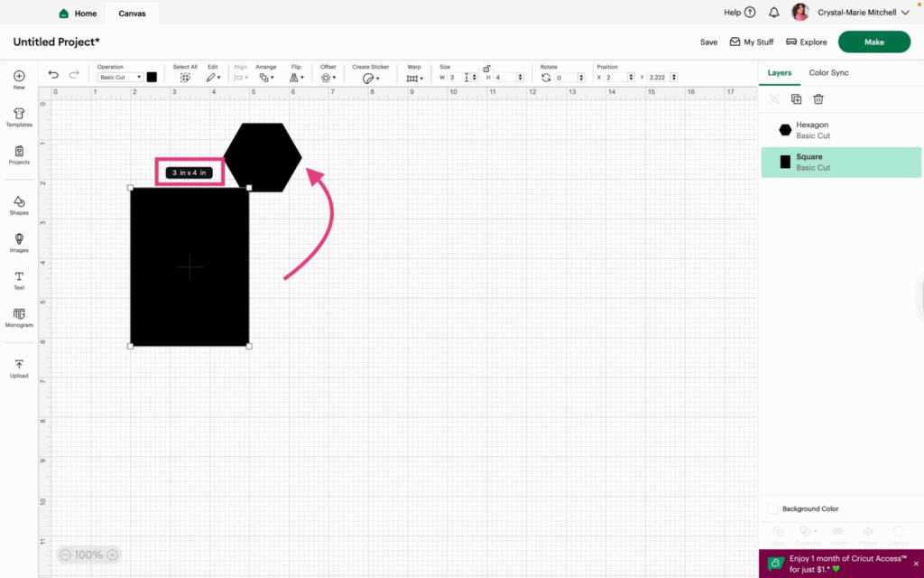Open My Stuff

tap(752, 42)
